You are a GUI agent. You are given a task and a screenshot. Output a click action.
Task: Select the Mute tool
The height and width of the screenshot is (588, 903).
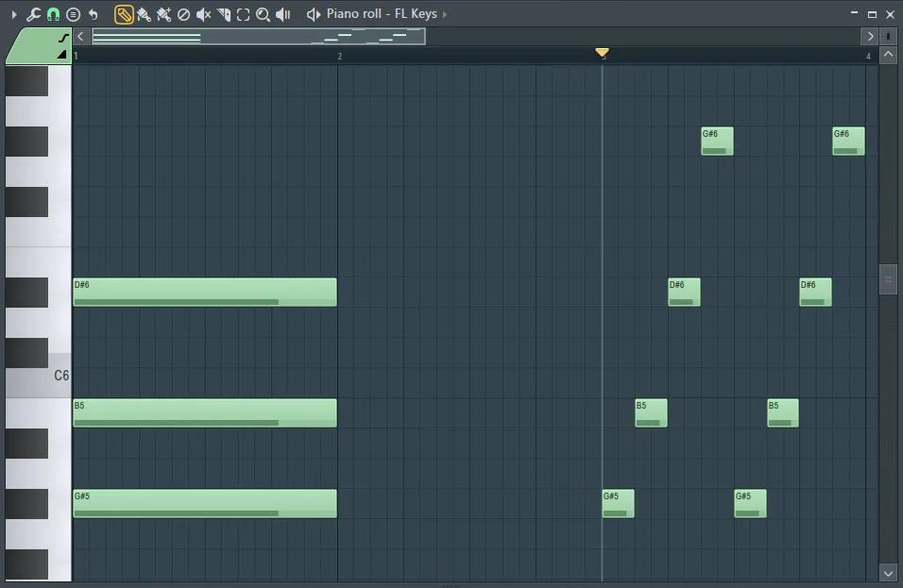pyautogui.click(x=203, y=14)
